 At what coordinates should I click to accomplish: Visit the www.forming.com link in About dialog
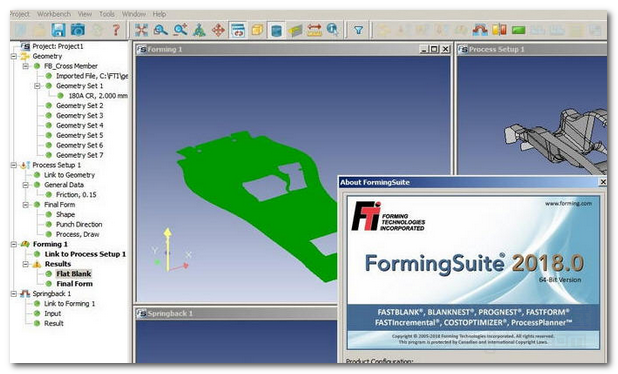pyautogui.click(x=568, y=203)
